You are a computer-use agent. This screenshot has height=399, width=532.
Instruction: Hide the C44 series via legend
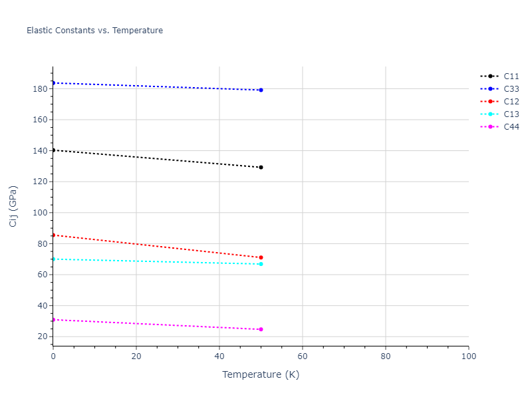[511, 127]
